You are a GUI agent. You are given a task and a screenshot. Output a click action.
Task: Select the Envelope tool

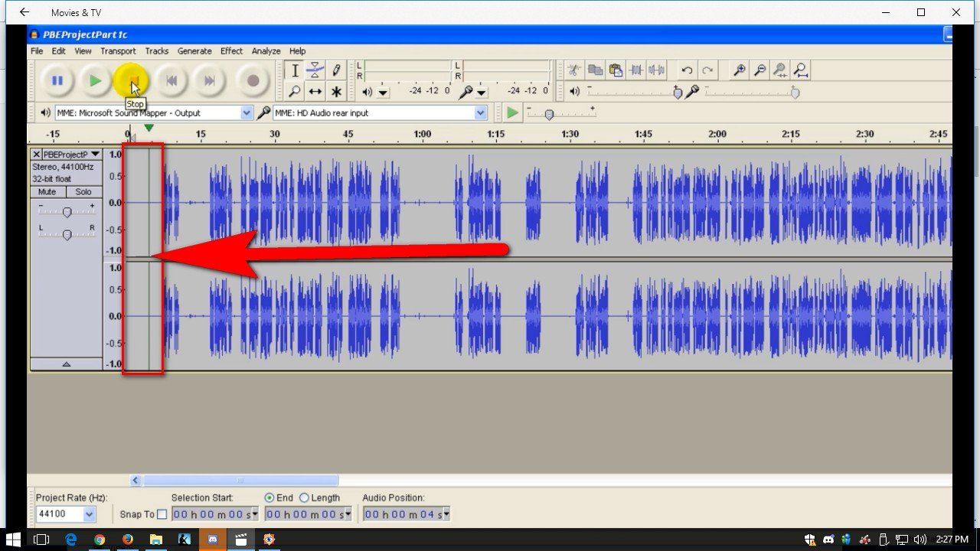point(315,70)
